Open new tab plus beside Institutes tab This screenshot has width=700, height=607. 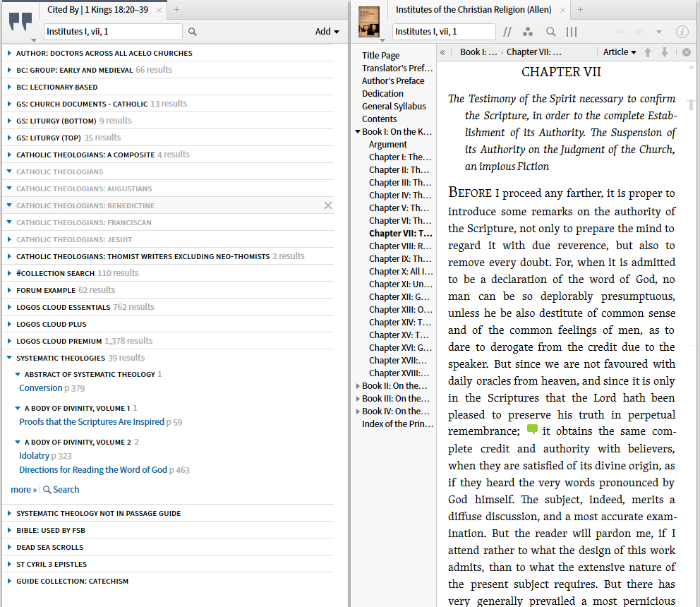point(580,9)
